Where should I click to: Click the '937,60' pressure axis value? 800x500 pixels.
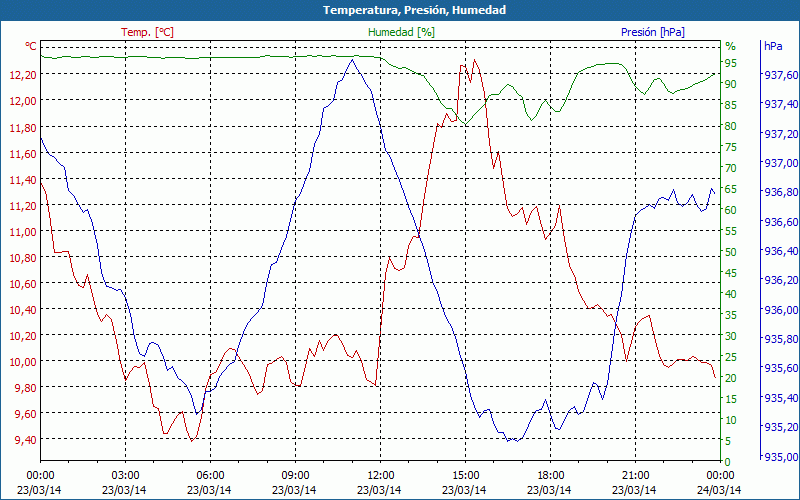781,75
